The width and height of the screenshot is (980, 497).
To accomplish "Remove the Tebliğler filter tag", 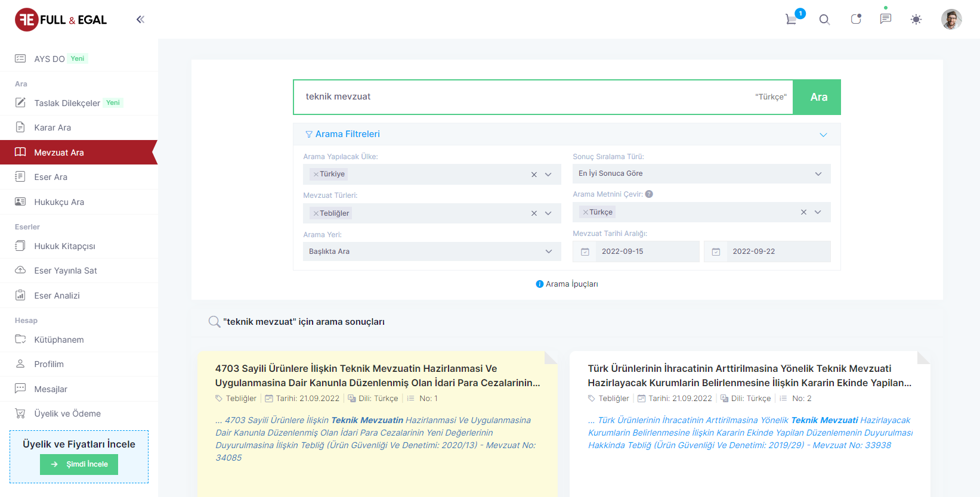I will 316,213.
